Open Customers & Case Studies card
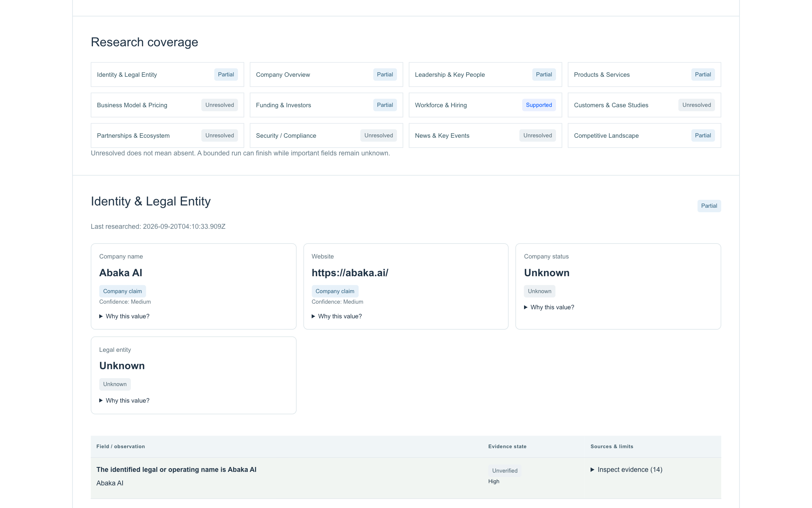812x508 pixels. [x=644, y=105]
